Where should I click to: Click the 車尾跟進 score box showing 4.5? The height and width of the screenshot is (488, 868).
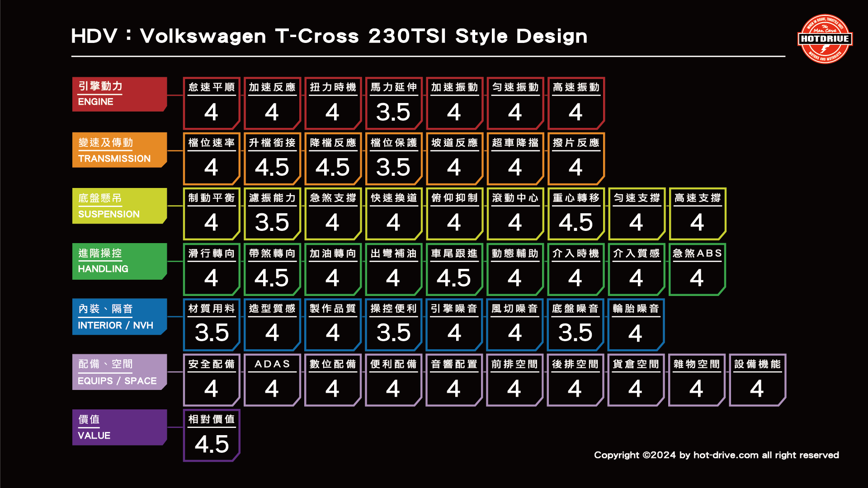click(454, 269)
